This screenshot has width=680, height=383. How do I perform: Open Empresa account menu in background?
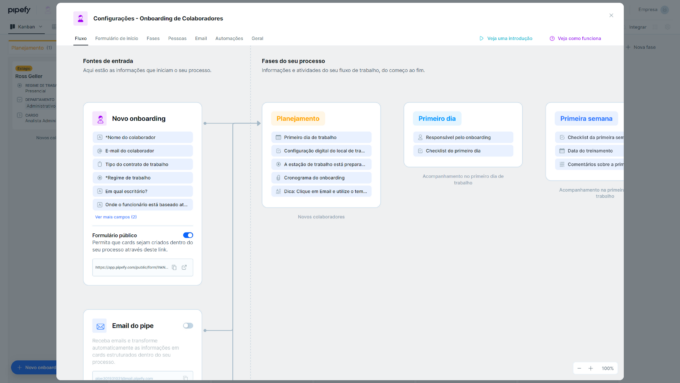tap(654, 10)
